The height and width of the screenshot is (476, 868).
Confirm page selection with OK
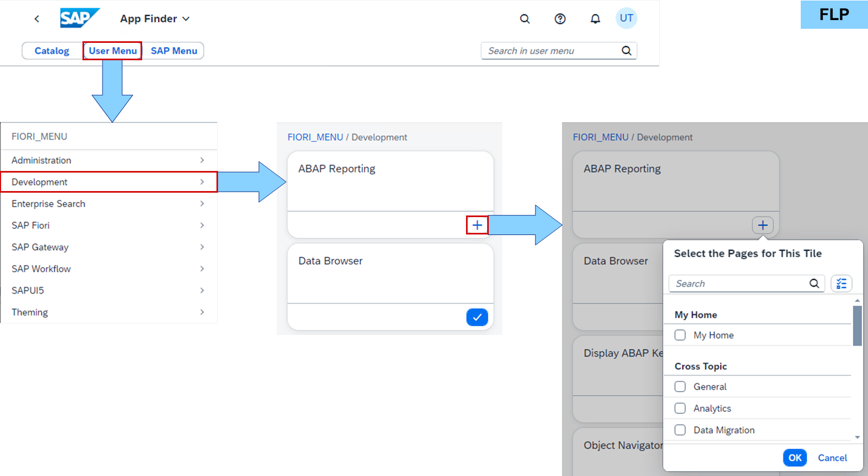(795, 458)
